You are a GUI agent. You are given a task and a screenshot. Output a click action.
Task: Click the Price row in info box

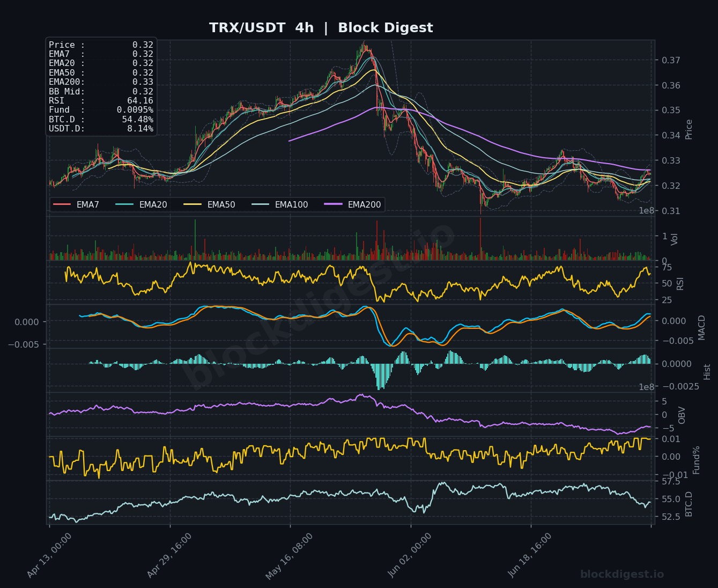101,45
